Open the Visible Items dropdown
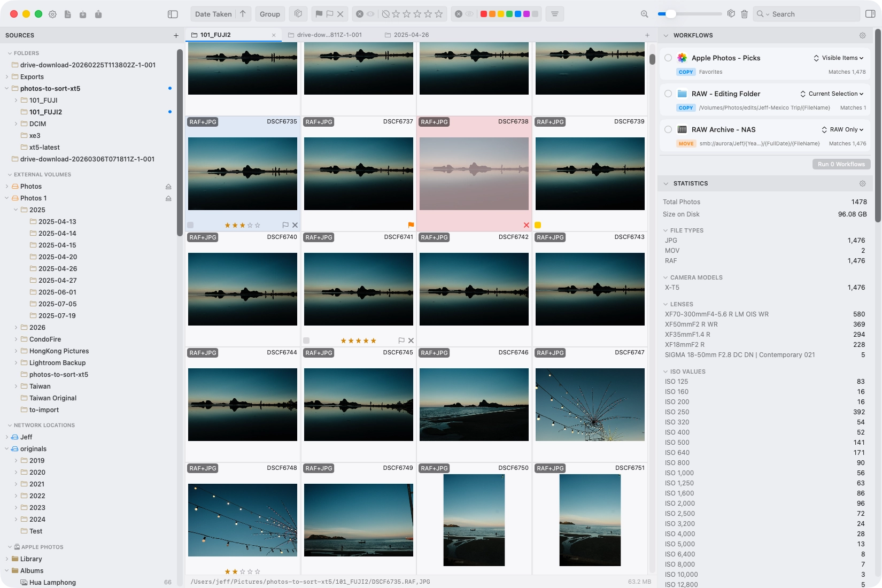This screenshot has width=882, height=588. pos(838,58)
